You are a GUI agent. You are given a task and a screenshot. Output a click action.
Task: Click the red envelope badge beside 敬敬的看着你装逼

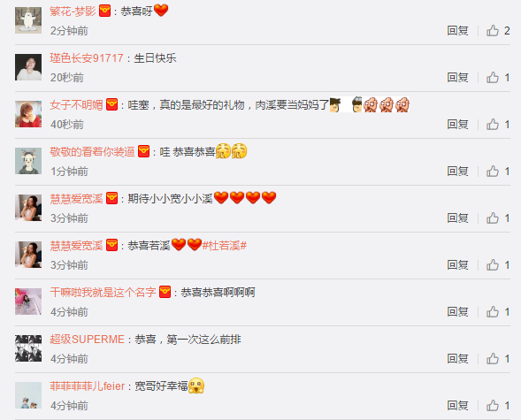pyautogui.click(x=143, y=151)
